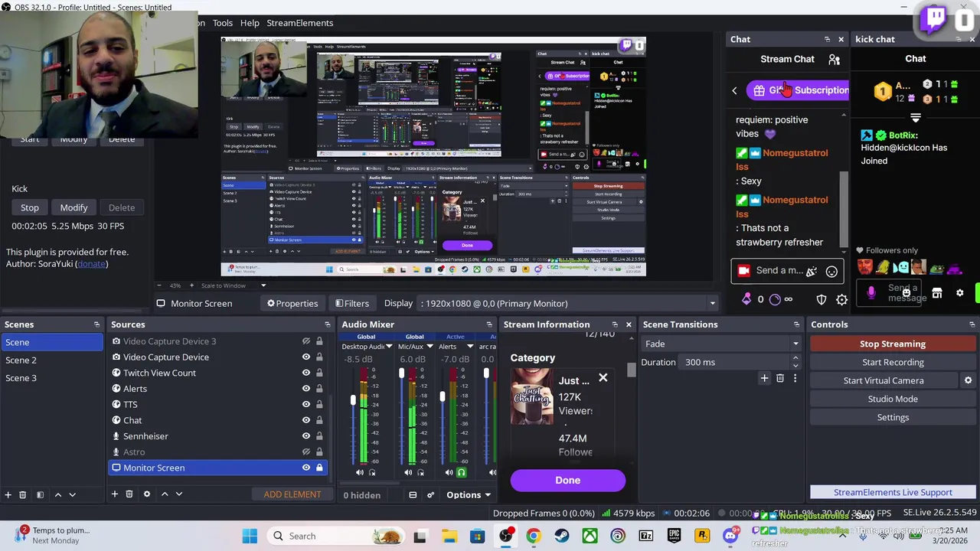This screenshot has height=551, width=980.
Task: Open StreamElements menu
Action: [299, 23]
